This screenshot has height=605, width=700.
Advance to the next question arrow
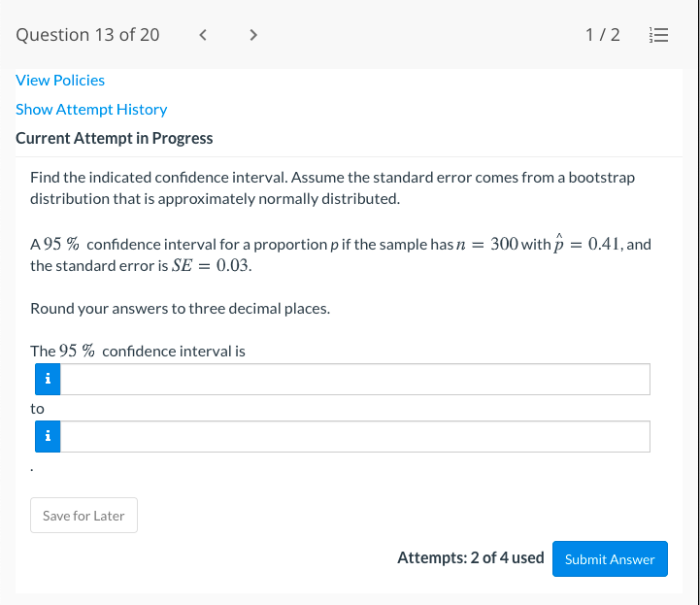(x=253, y=35)
